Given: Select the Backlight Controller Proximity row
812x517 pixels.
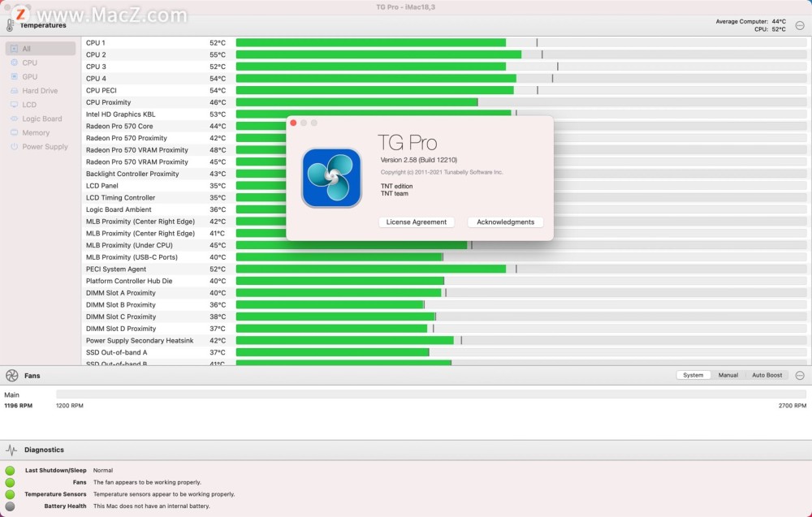Looking at the screenshot, I should [447, 174].
